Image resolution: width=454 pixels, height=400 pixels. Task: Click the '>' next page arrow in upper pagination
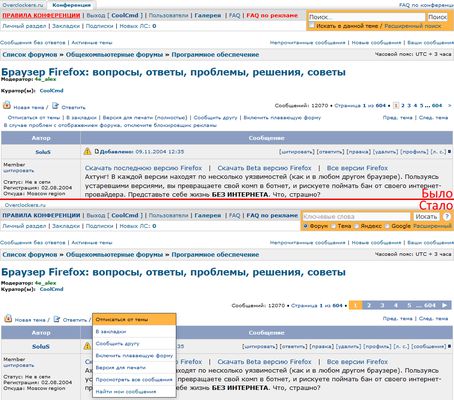(449, 106)
